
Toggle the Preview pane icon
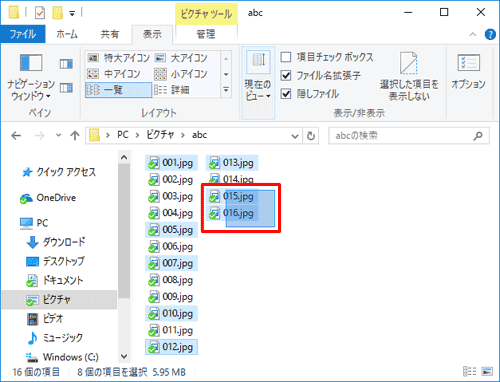click(66, 64)
